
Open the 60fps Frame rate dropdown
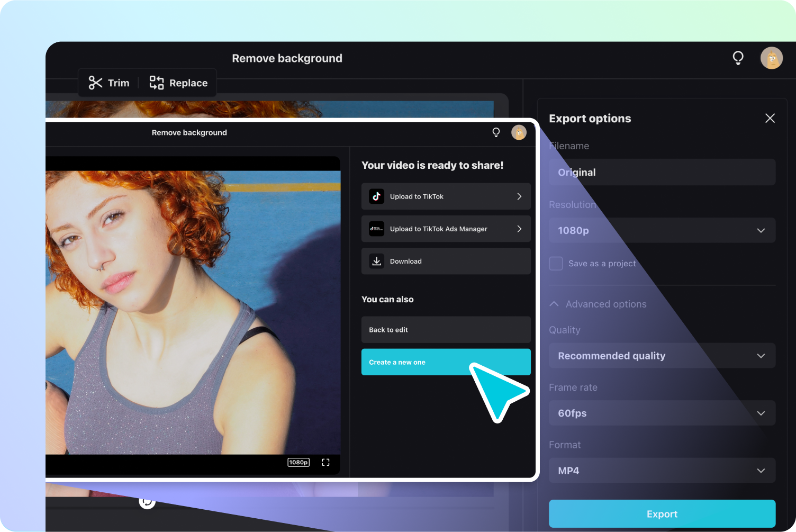[x=662, y=413]
